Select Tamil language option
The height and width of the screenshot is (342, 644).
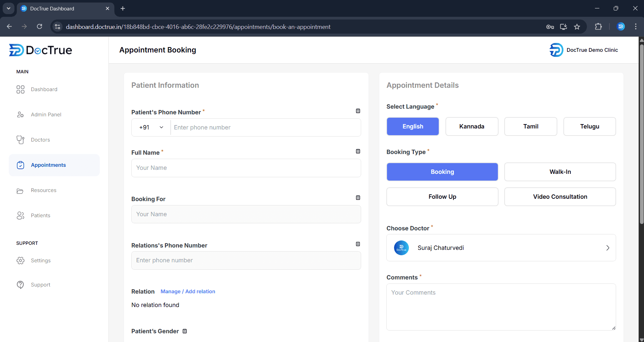pos(531,126)
